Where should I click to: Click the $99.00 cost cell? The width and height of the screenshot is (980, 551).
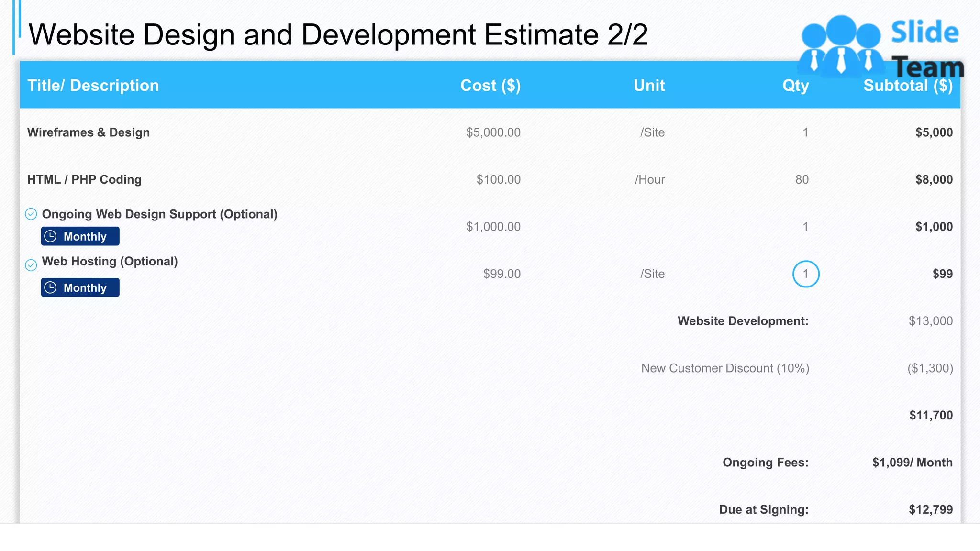coord(502,274)
